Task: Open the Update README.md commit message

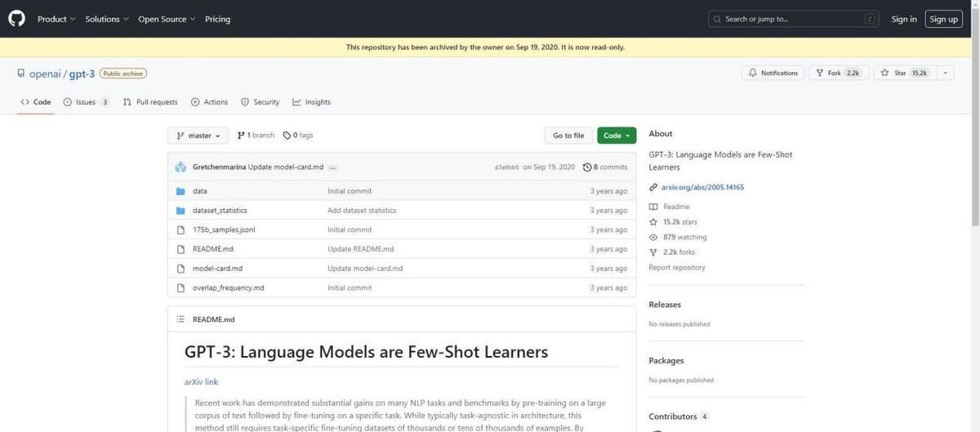Action: (x=360, y=249)
